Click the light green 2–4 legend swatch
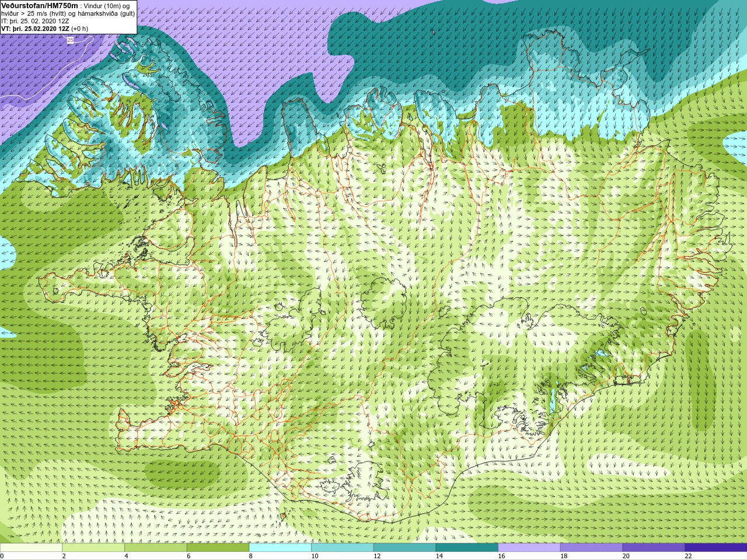The height and width of the screenshot is (560, 747). pyautogui.click(x=93, y=548)
